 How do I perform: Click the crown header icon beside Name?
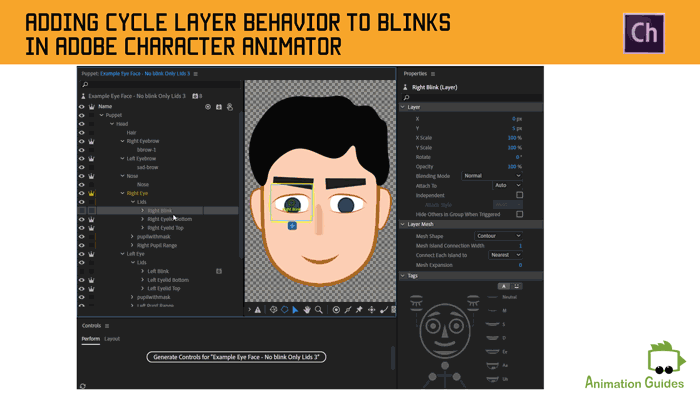click(92, 107)
